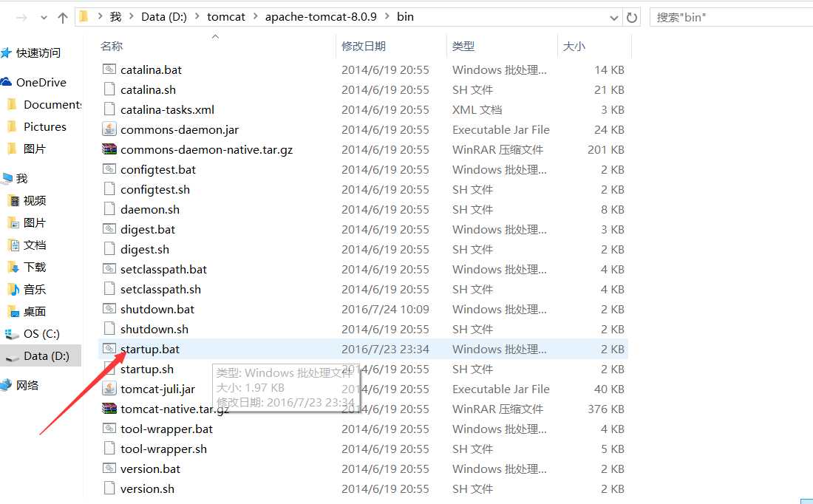Click the commons-daemon-native.tar.gz WinRAR icon
The width and height of the screenshot is (813, 504).
[109, 149]
